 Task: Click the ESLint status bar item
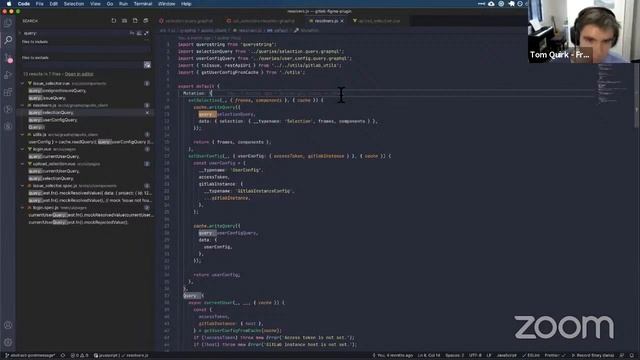point(531,356)
